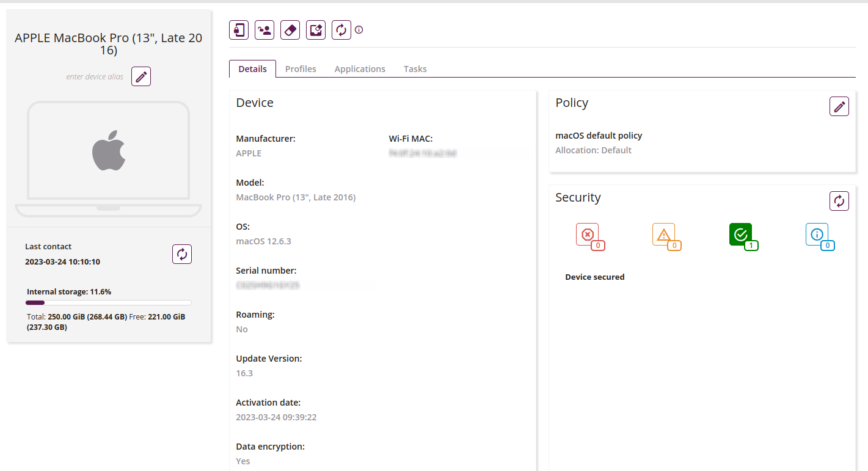Edit the device alias with pencil icon
Viewport: 868px width, 471px height.
[141, 76]
